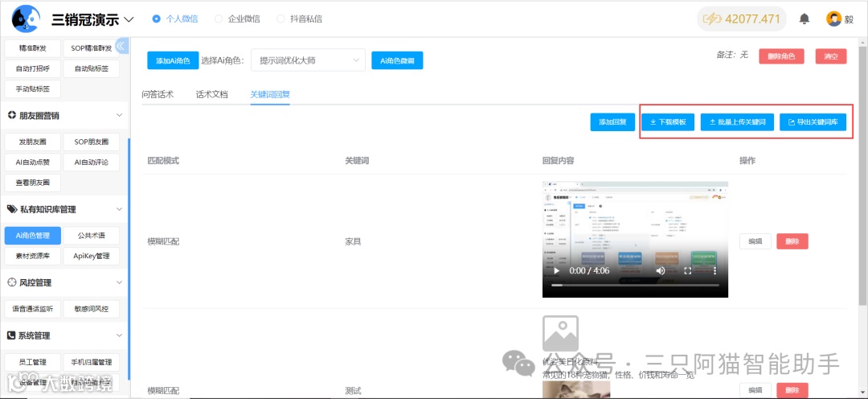Click Ai角色微调 button
This screenshot has width=868, height=399.
click(397, 60)
